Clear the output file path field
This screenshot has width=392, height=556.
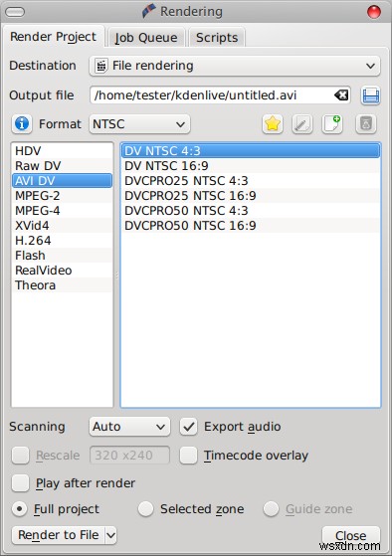click(x=341, y=95)
